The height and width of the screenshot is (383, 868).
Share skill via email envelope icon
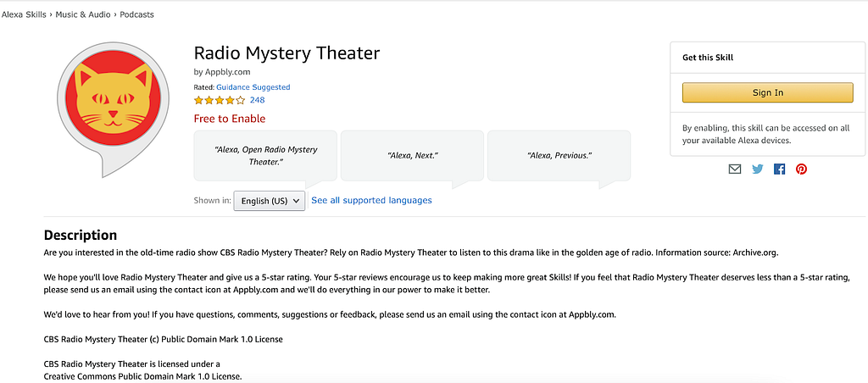[735, 169]
